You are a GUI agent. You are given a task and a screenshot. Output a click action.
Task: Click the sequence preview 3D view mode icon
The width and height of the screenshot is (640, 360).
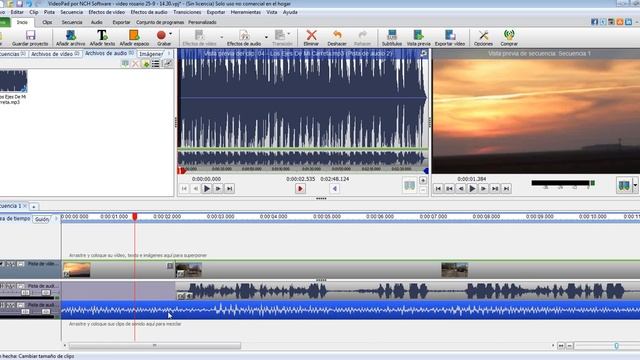tap(624, 186)
